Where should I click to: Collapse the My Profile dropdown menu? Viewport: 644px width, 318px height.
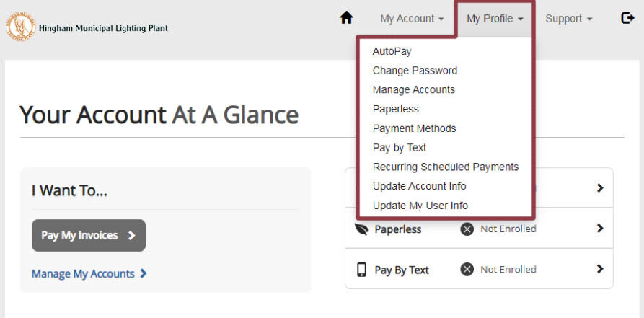click(x=495, y=19)
